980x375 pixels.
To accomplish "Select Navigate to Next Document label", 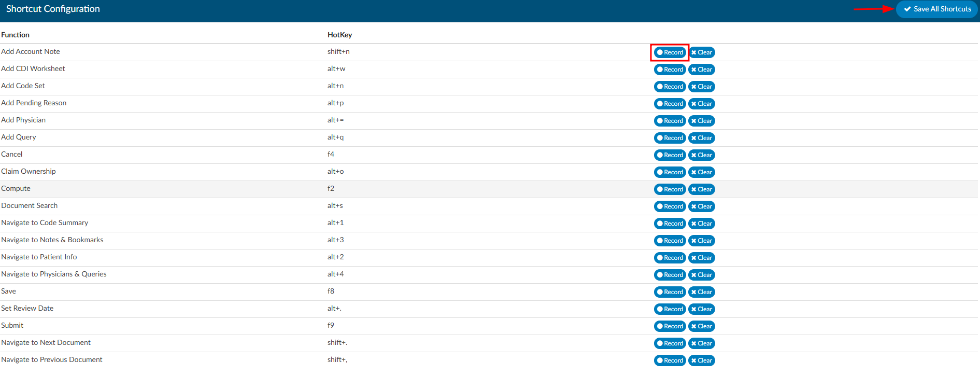I will 46,342.
